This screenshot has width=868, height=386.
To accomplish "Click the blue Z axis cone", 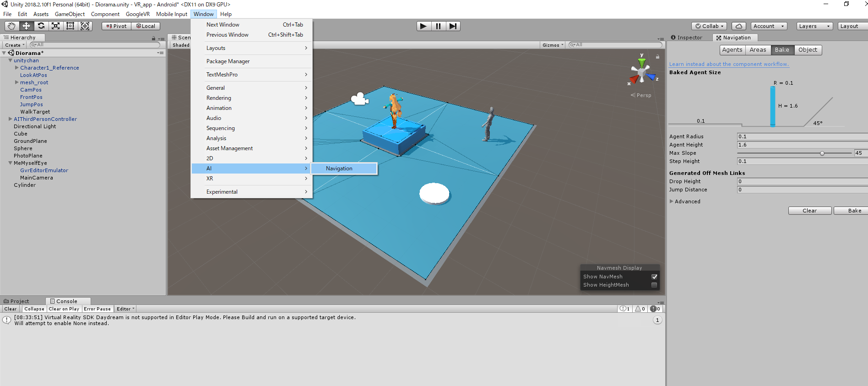I will (651, 77).
